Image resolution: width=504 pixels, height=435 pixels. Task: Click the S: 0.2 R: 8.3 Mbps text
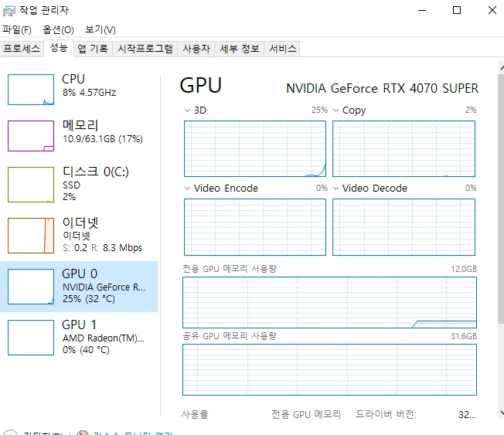[103, 248]
